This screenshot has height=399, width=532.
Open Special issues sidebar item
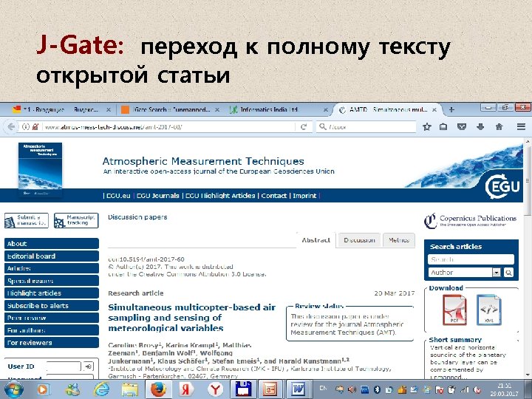pyautogui.click(x=52, y=281)
